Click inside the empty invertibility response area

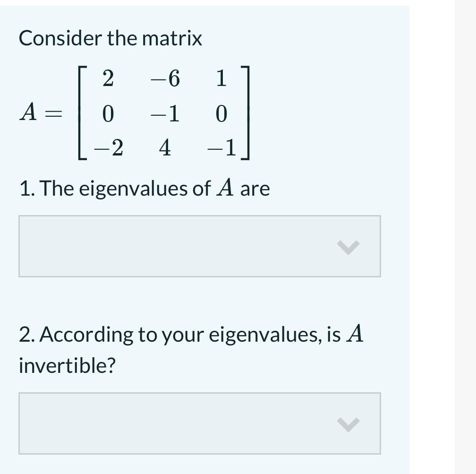point(165,423)
